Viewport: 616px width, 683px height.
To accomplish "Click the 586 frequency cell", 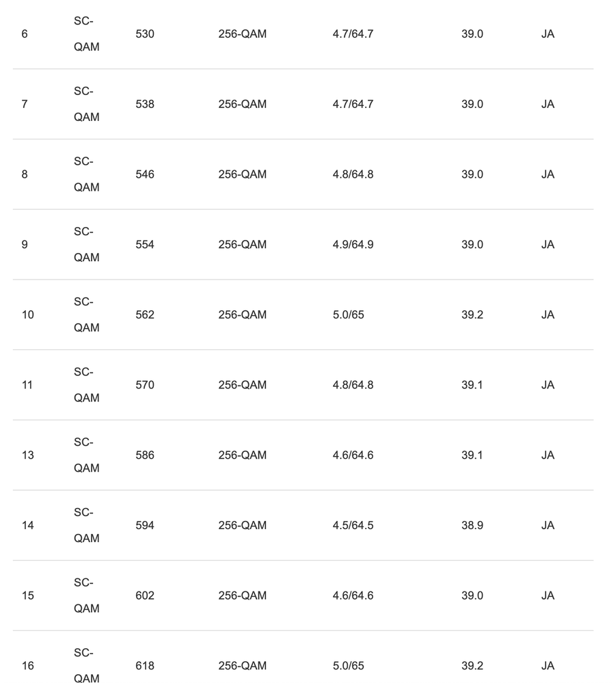I will (145, 455).
